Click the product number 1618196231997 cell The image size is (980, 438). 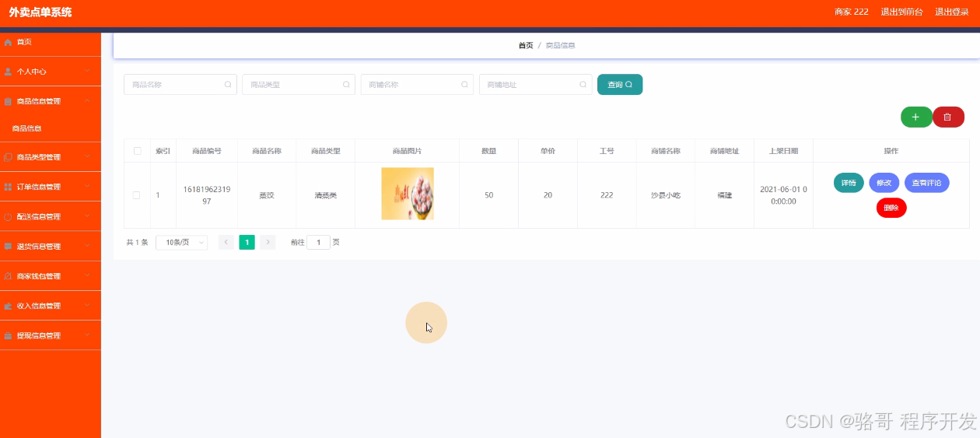[207, 195]
